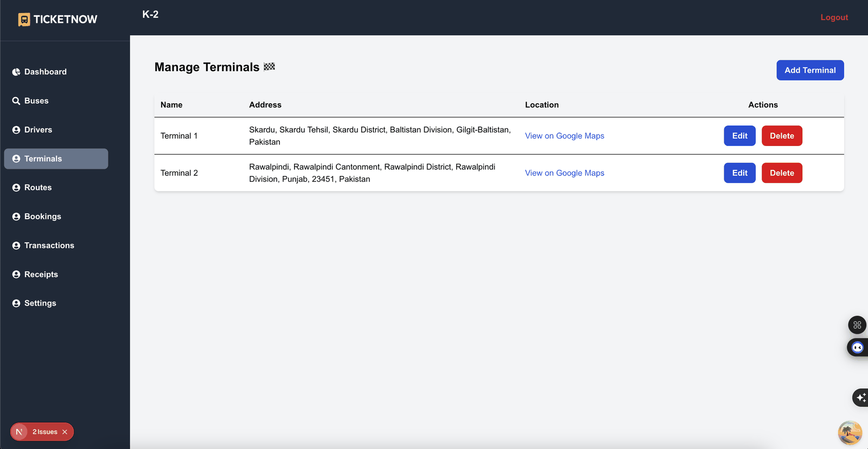
Task: Delete Terminal 1
Action: pyautogui.click(x=782, y=136)
